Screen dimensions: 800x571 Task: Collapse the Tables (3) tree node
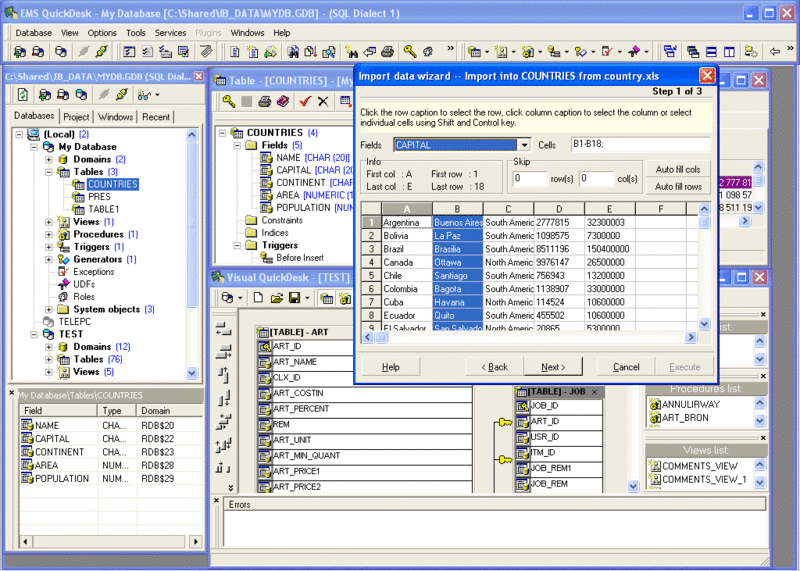[48, 172]
